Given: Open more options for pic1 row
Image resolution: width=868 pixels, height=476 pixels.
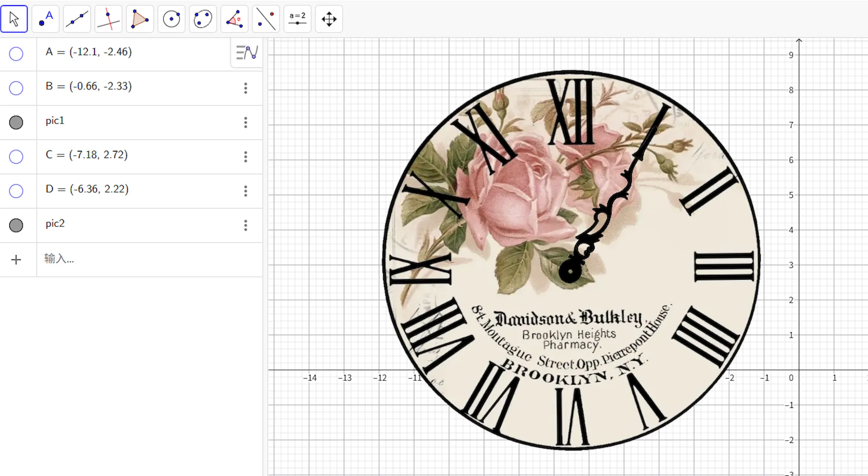Looking at the screenshot, I should click(245, 122).
